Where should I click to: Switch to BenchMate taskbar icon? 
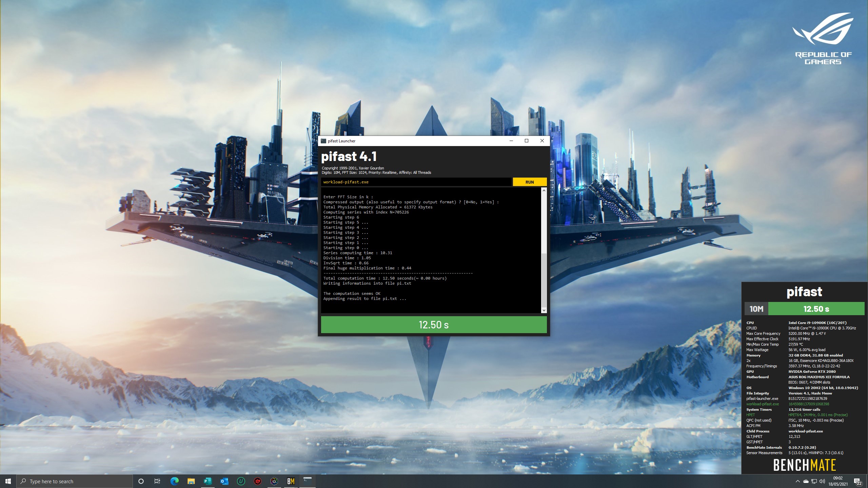pyautogui.click(x=291, y=481)
